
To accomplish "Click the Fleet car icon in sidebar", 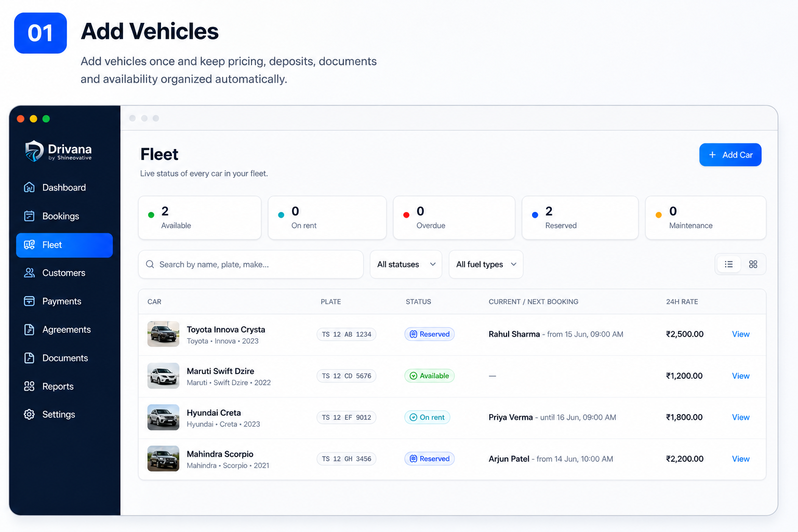I will click(x=30, y=245).
